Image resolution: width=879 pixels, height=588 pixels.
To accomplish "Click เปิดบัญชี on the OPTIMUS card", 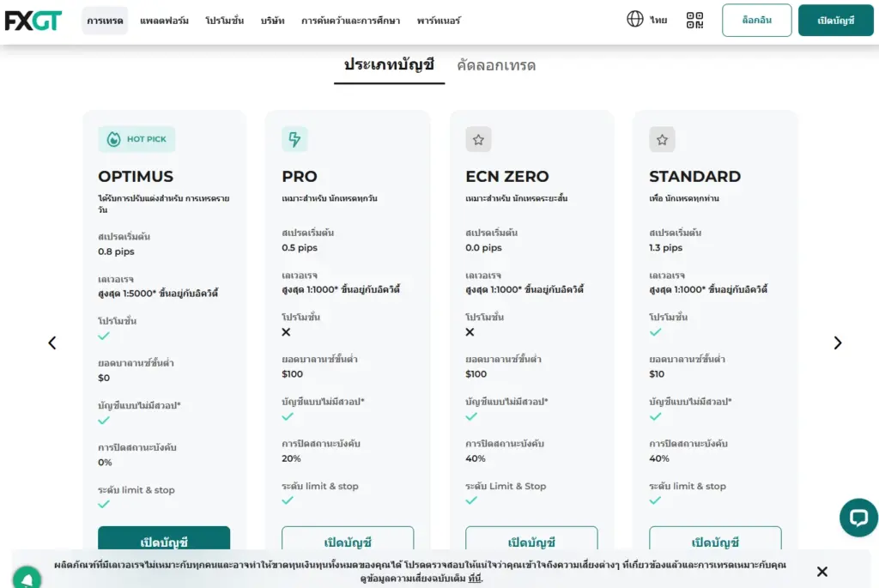I will [x=165, y=537].
